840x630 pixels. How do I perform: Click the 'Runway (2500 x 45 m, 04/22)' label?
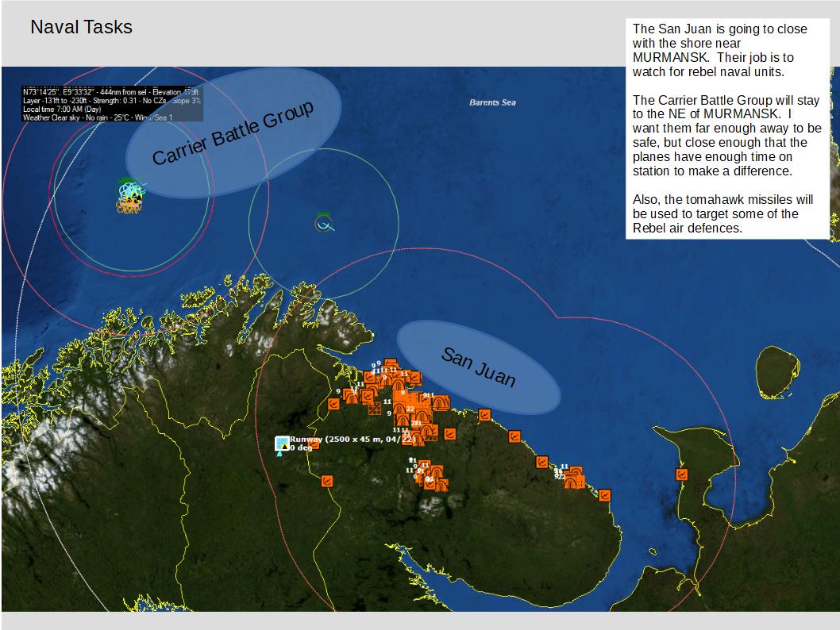[353, 440]
